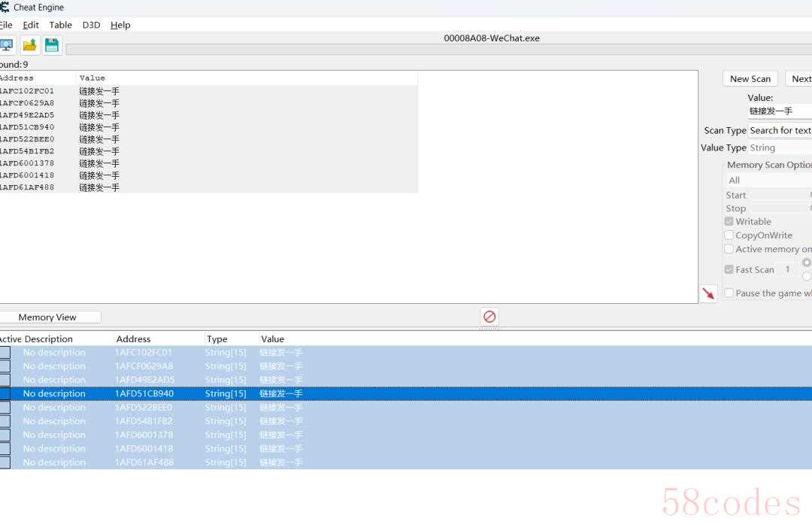Toggle active box for 1AFD51CB940 entry
This screenshot has width=812, height=525.
(x=5, y=394)
